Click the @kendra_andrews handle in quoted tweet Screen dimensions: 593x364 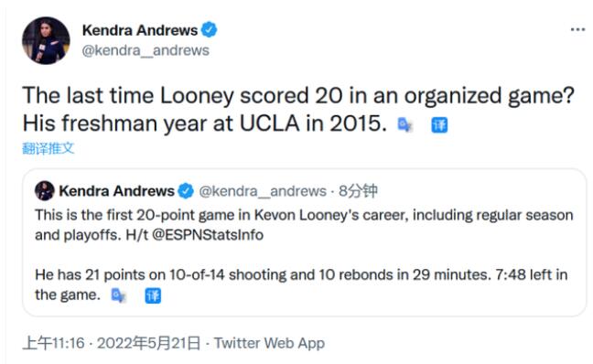coord(263,191)
